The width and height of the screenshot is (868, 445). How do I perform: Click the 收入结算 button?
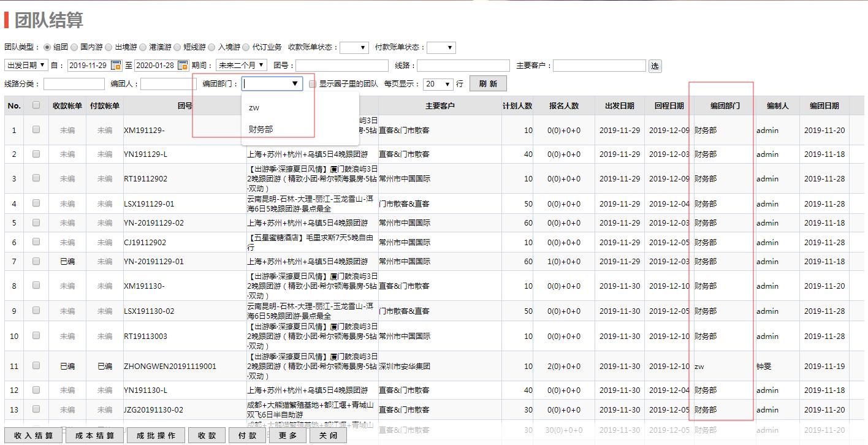(34, 436)
